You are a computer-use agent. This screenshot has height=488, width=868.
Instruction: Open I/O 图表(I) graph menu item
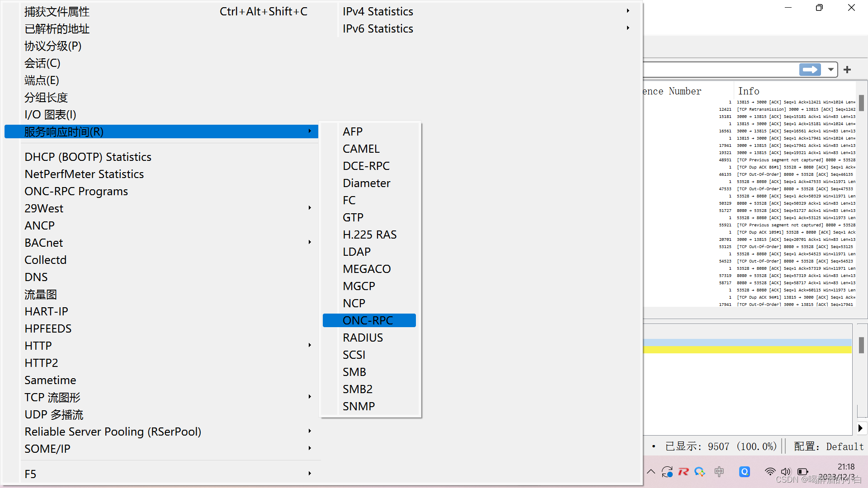[x=51, y=115]
